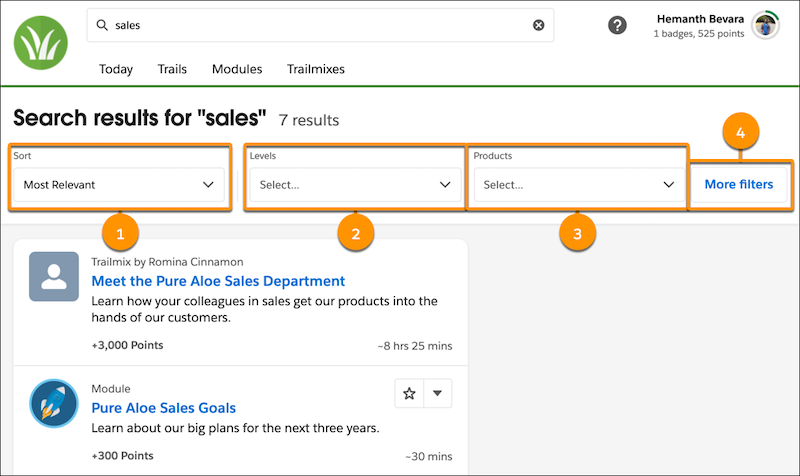Click the Trailmix person placeholder thumbnail
Screen dimensions: 800x476
(x=54, y=276)
